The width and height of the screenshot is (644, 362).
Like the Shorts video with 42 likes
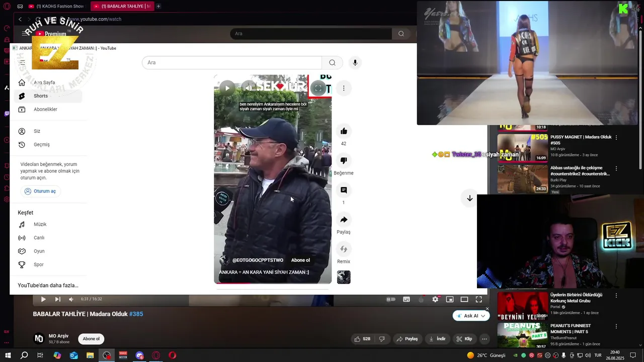[x=344, y=131]
